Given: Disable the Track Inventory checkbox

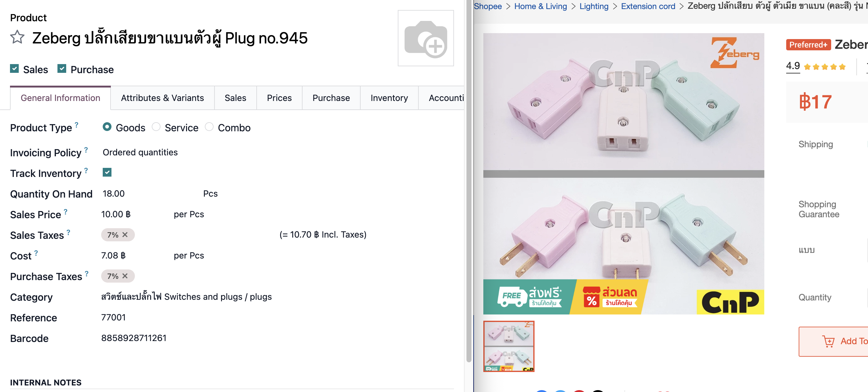Looking at the screenshot, I should click(107, 172).
